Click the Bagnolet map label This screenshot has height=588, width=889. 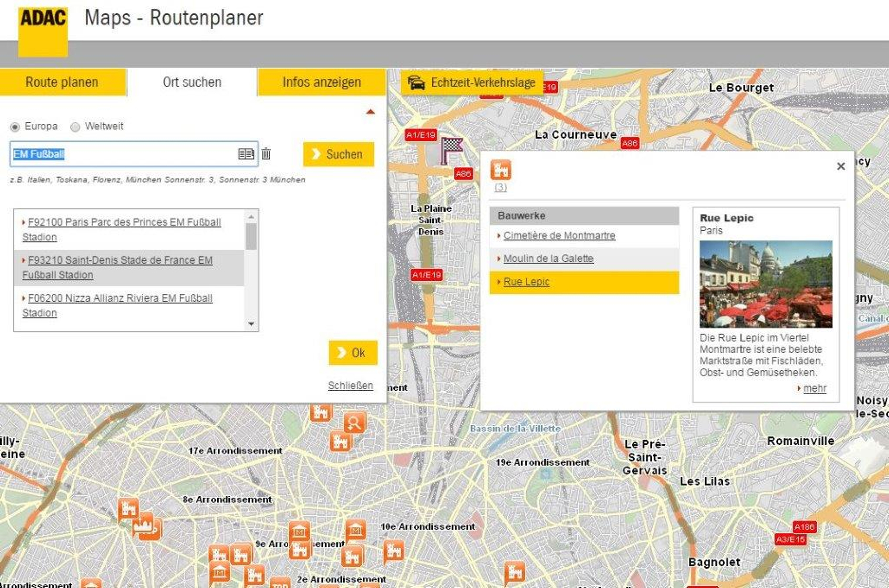click(714, 562)
